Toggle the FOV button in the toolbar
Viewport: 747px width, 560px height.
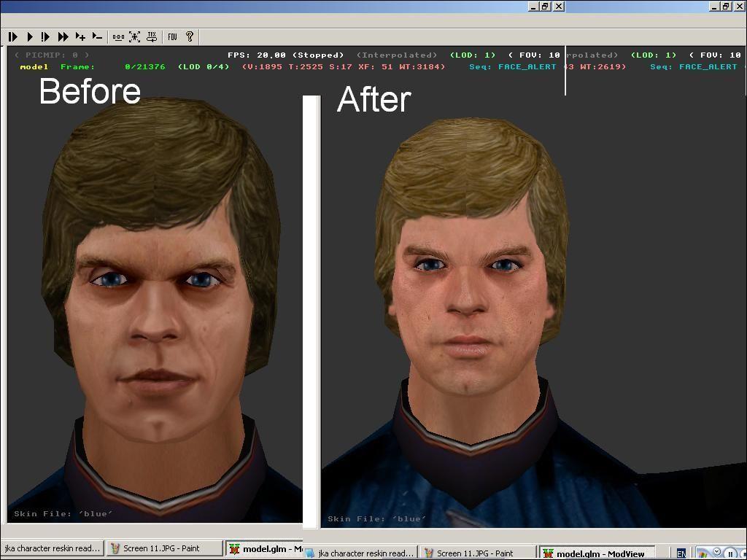[172, 36]
